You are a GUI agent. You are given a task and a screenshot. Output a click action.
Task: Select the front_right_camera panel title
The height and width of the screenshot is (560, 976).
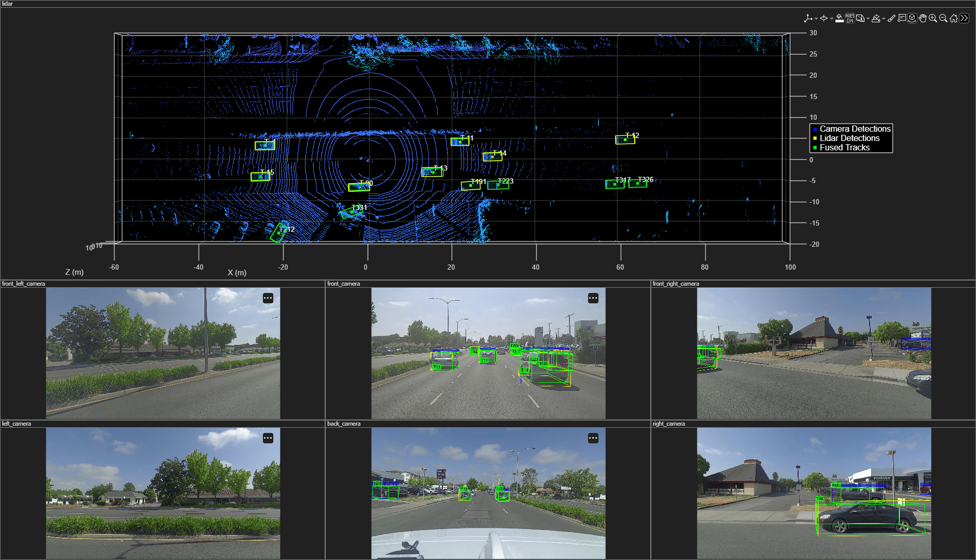[676, 284]
